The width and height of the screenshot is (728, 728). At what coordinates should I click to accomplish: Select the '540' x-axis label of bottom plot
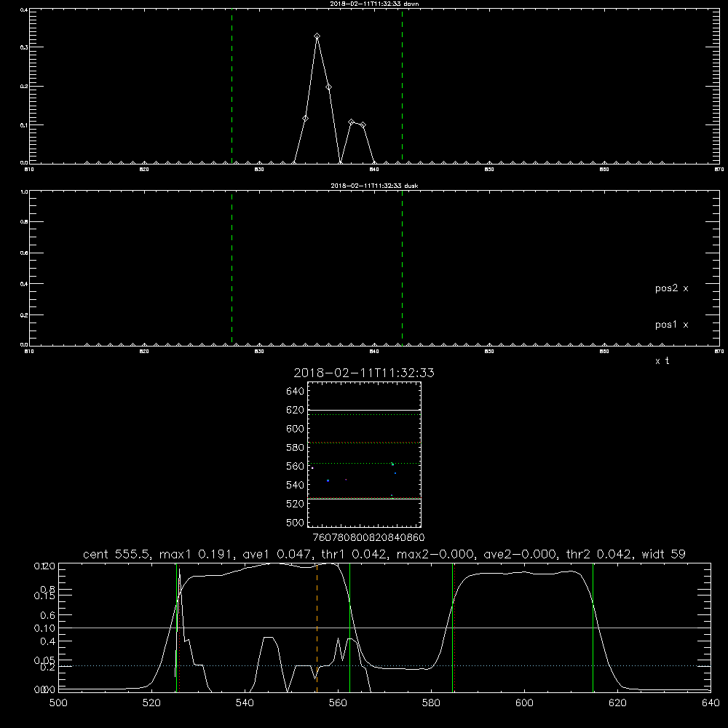tap(245, 703)
